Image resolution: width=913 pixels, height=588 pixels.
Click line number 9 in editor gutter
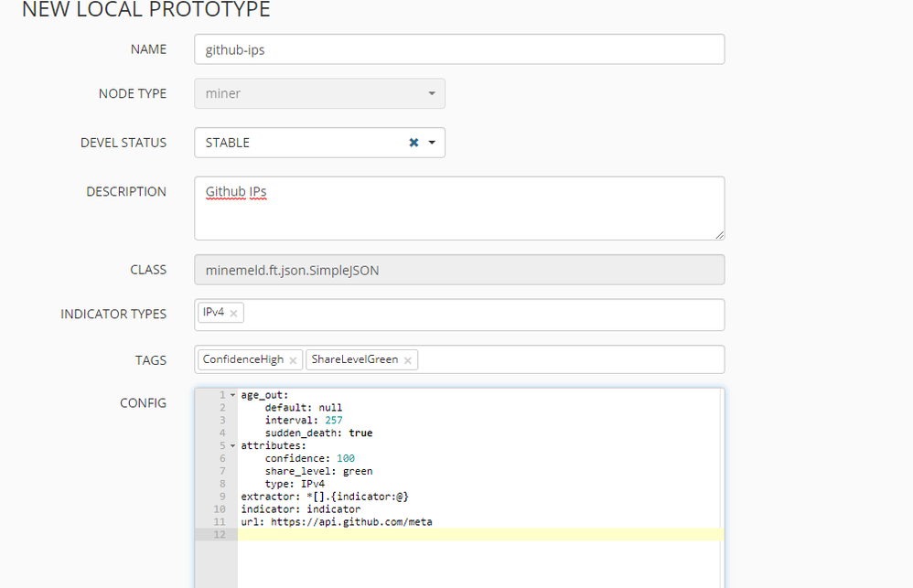(220, 497)
